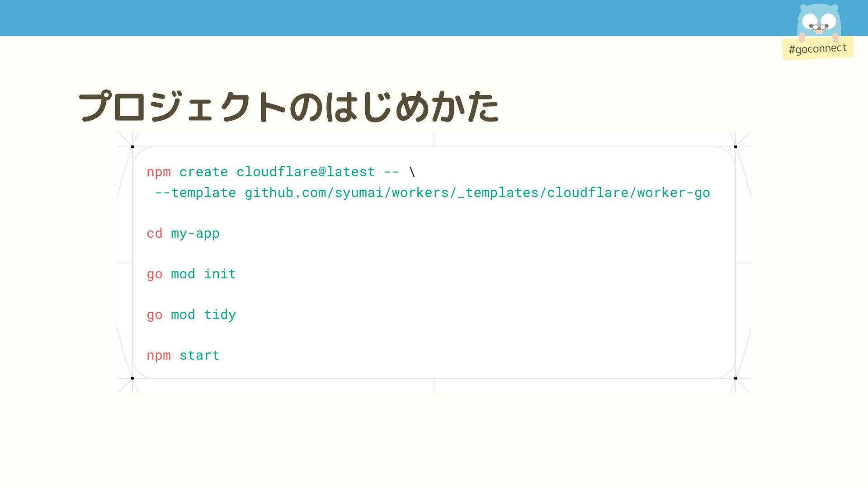Click the trailing backslash on first line
The width and height of the screenshot is (868, 488).
coord(412,172)
